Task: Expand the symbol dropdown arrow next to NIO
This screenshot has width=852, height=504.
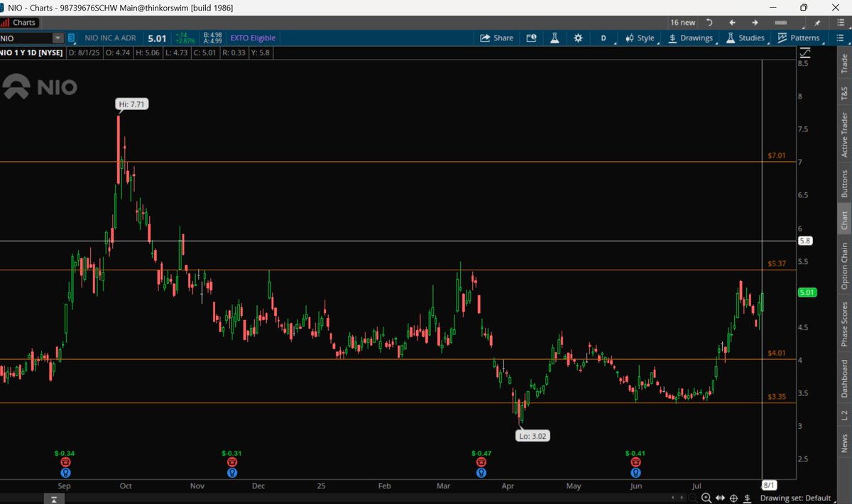Action: point(58,38)
